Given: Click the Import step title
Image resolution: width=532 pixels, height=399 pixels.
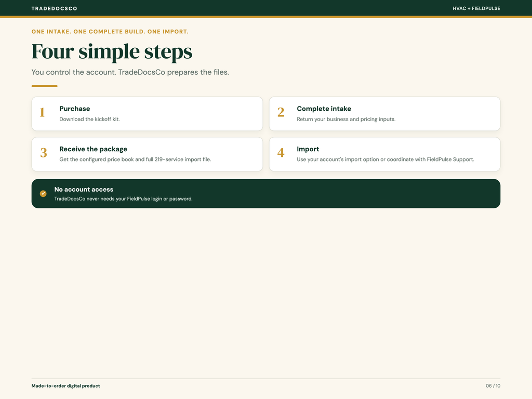Looking at the screenshot, I should 308,149.
